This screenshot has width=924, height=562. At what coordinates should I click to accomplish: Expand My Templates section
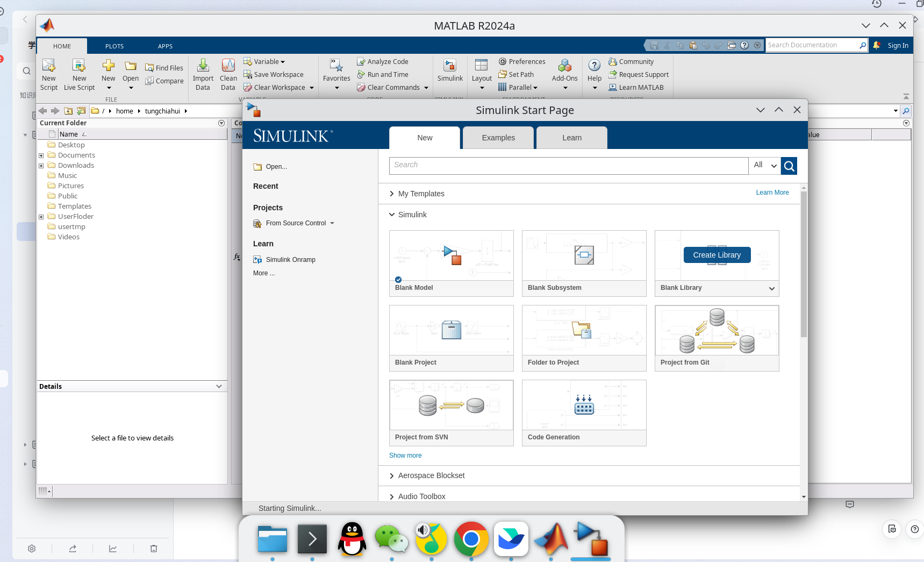pyautogui.click(x=392, y=194)
